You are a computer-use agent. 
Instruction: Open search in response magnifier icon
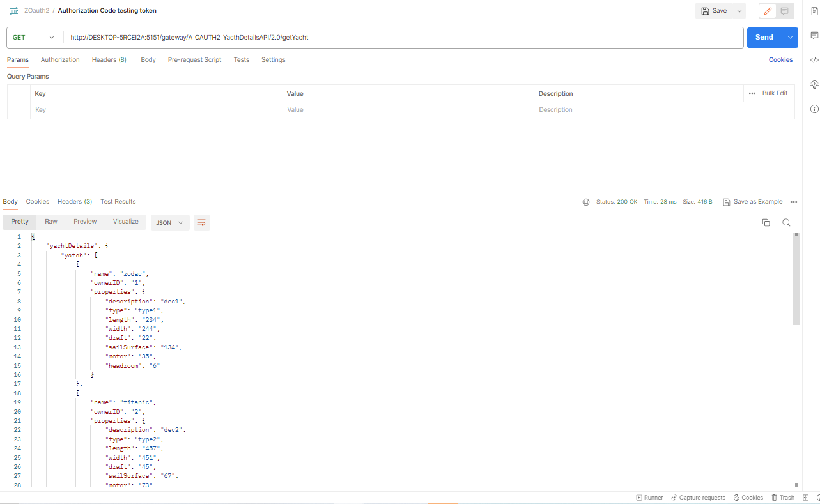tap(786, 222)
